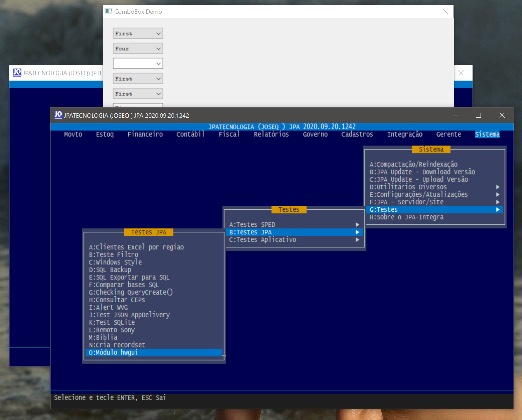Open the Relatórios menu
Image resolution: width=522 pixels, height=420 pixels.
(x=271, y=134)
